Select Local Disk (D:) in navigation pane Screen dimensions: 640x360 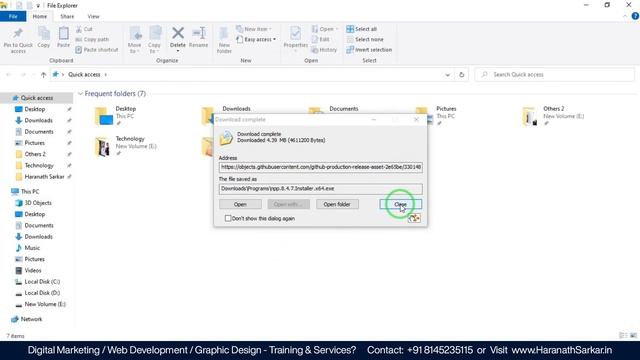point(42,293)
